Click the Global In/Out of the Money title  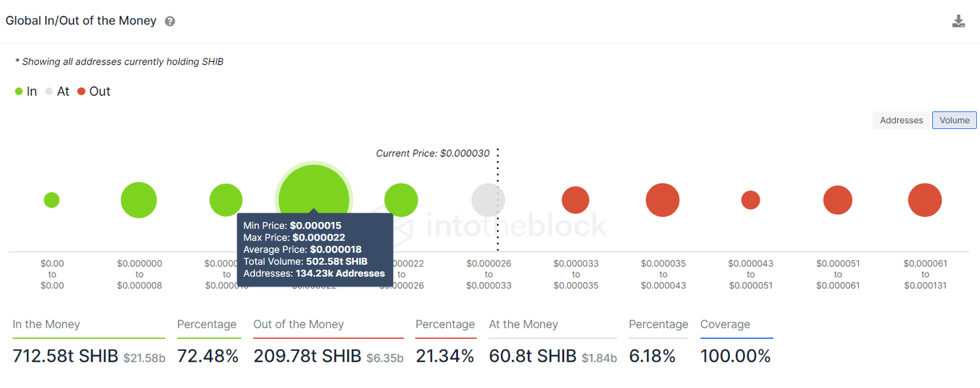81,21
